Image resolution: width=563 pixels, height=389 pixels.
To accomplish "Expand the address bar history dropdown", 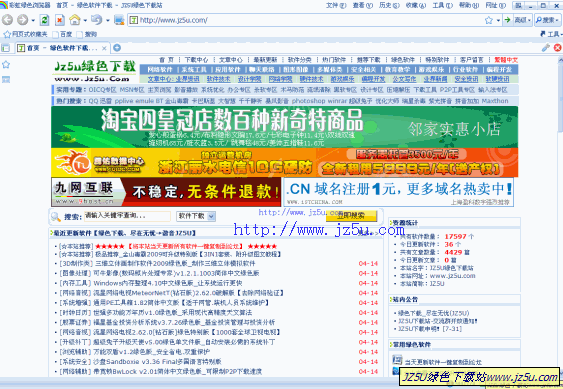I will coord(498,20).
